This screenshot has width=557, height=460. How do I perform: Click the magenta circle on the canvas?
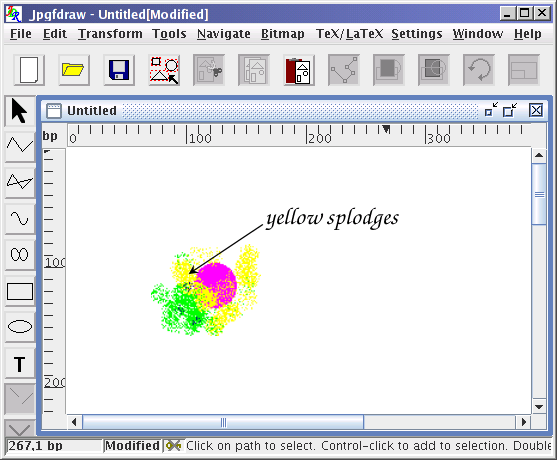[x=217, y=284]
